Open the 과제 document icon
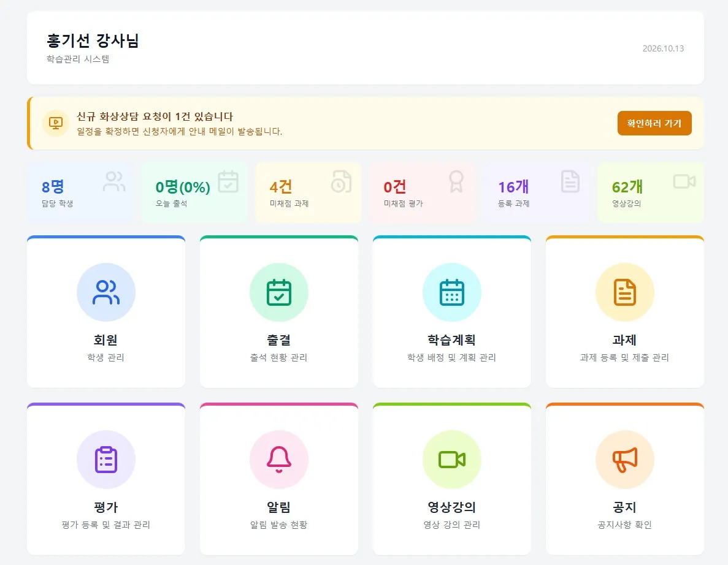The width and height of the screenshot is (728, 565). pyautogui.click(x=625, y=292)
